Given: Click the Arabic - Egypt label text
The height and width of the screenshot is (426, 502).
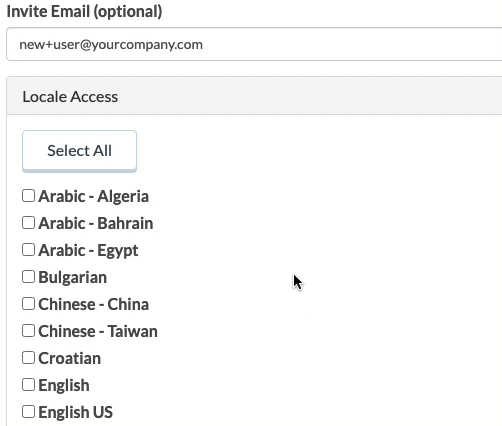Looking at the screenshot, I should [x=88, y=251].
